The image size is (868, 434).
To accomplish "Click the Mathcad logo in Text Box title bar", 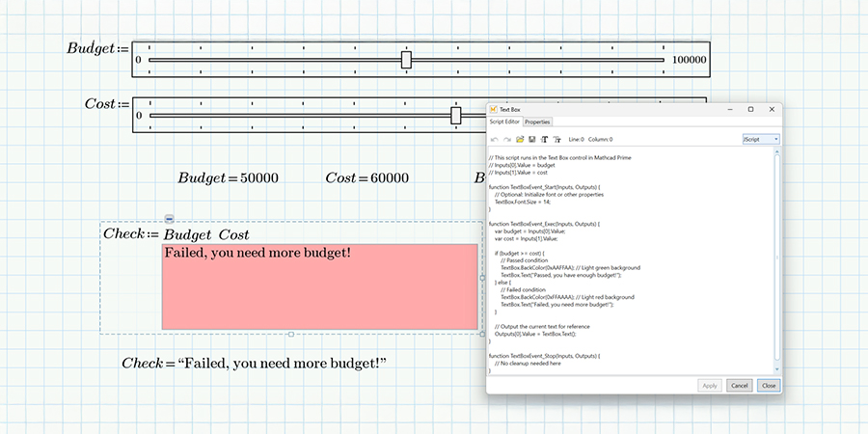I will click(493, 110).
